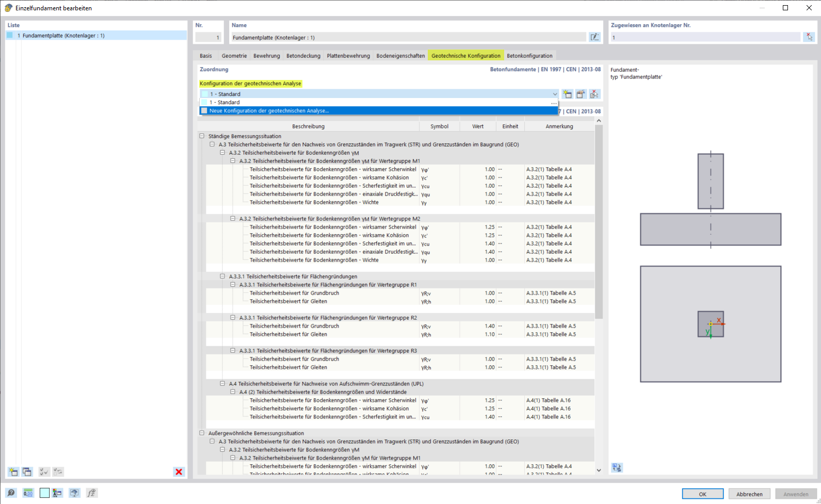Screen dimensions: 821x504
Task: Collapse the Wertegruppe R1 node
Action: (x=233, y=285)
